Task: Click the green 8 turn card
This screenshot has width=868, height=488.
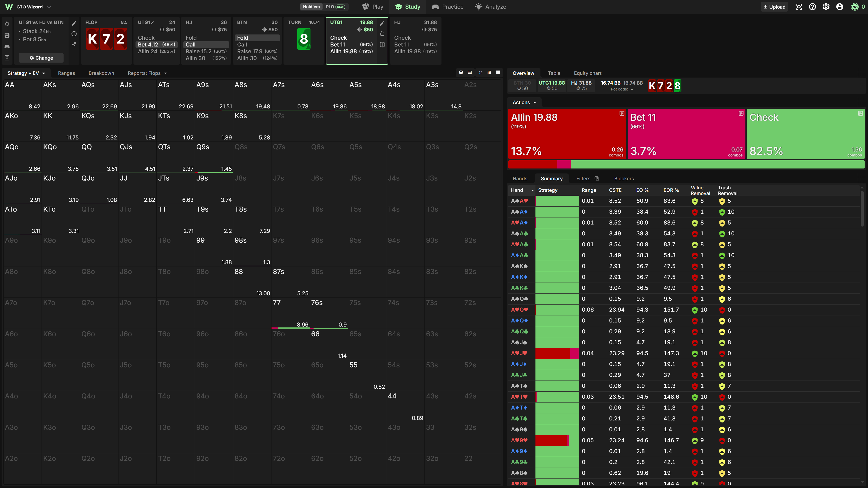Action: coord(304,39)
